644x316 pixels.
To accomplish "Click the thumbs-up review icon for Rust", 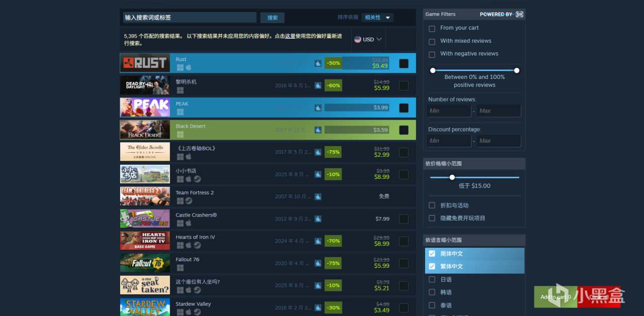I will 318,63.
